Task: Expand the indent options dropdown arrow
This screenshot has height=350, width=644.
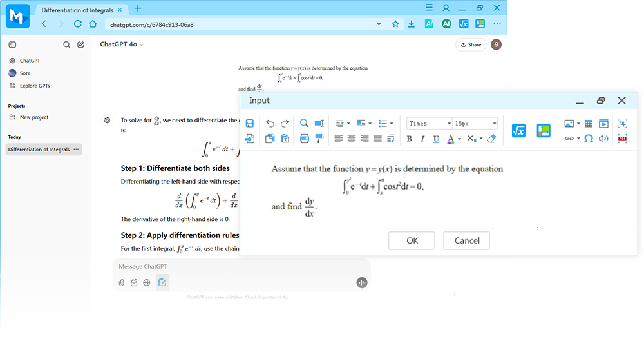Action: click(x=348, y=123)
